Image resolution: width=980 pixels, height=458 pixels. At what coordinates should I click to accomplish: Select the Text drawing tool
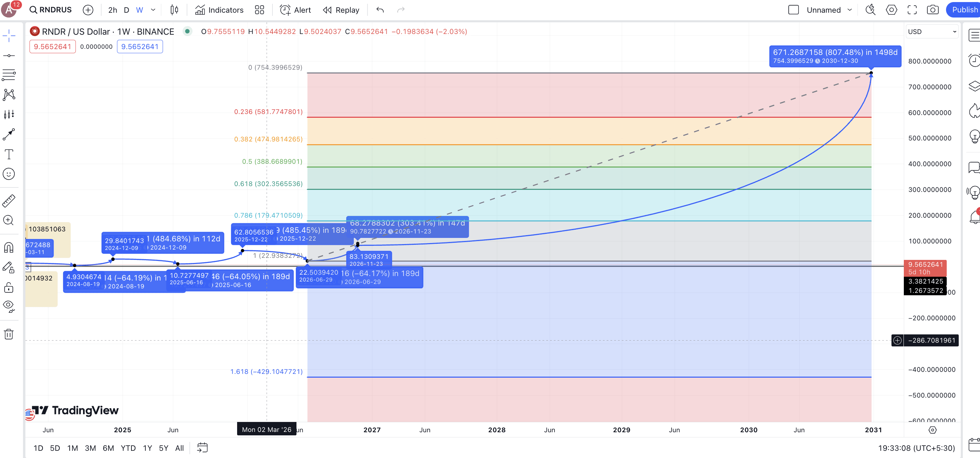coord(9,154)
